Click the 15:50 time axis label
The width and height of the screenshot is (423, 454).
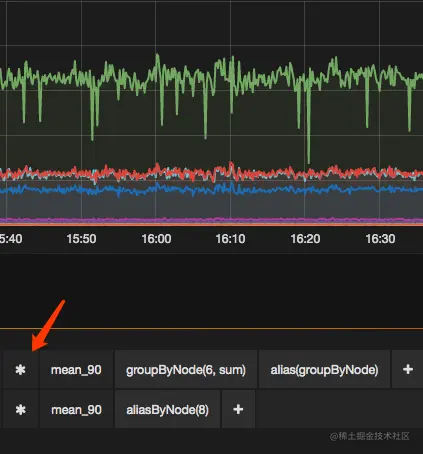click(x=81, y=239)
